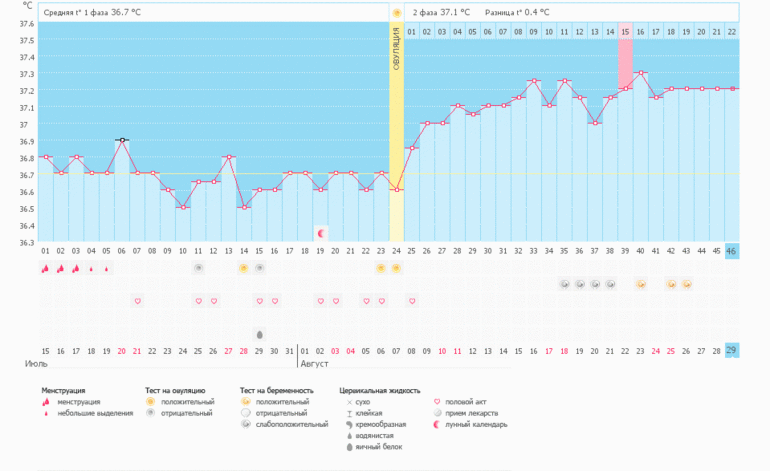770x471 pixels.
Task: Select the positive pregnancy test on day 43
Action: (686, 284)
